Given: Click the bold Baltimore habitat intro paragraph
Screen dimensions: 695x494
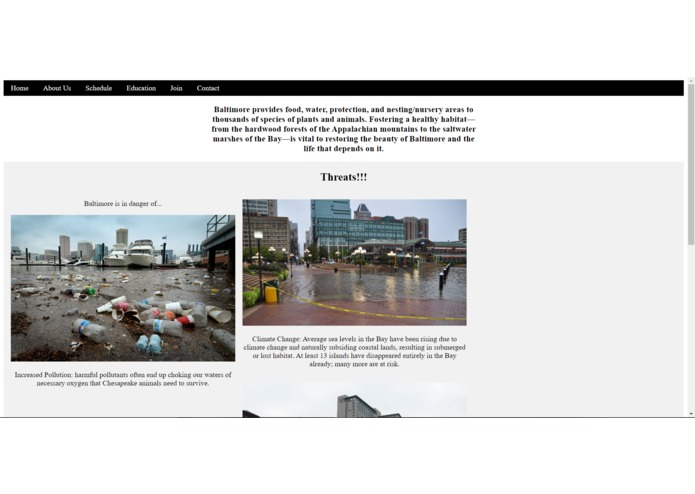Looking at the screenshot, I should 344,129.
